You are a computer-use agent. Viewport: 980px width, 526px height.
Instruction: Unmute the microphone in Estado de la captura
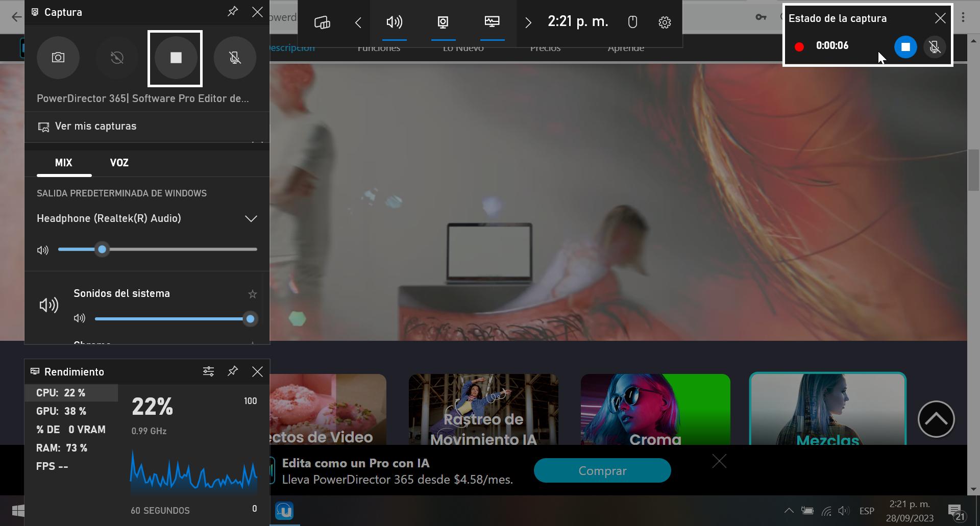point(935,46)
